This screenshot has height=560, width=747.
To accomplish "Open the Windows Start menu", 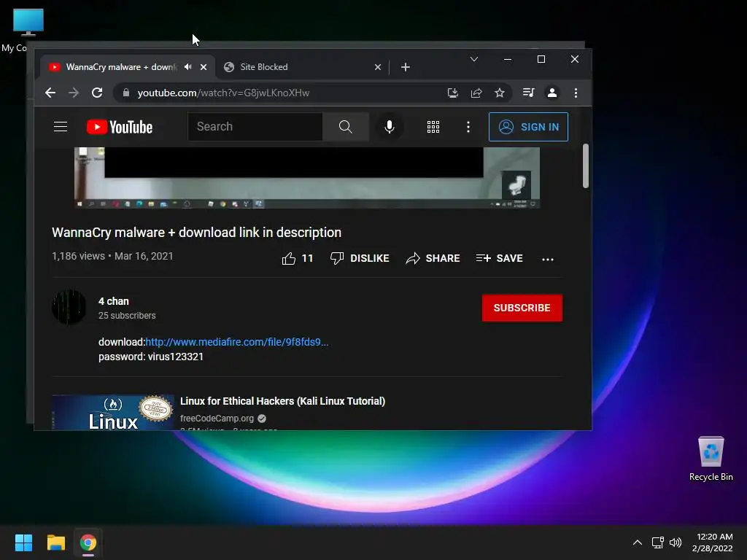I will point(23,542).
